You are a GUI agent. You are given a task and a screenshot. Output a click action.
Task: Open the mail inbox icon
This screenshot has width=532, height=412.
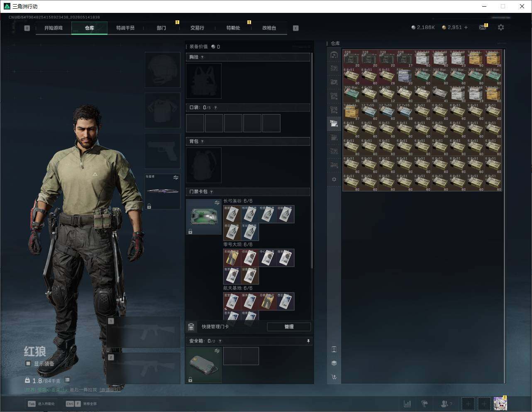click(x=482, y=27)
